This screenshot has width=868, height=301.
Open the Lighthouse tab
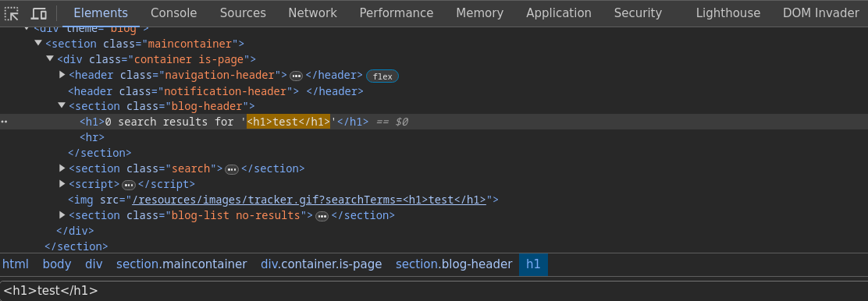point(728,12)
